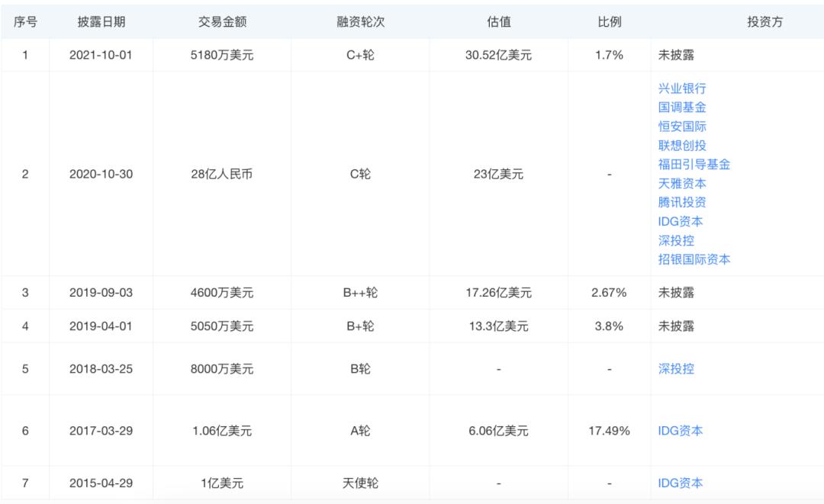Viewport: 824px width, 504px height.
Task: Click the 估值 column header
Action: coord(498,22)
